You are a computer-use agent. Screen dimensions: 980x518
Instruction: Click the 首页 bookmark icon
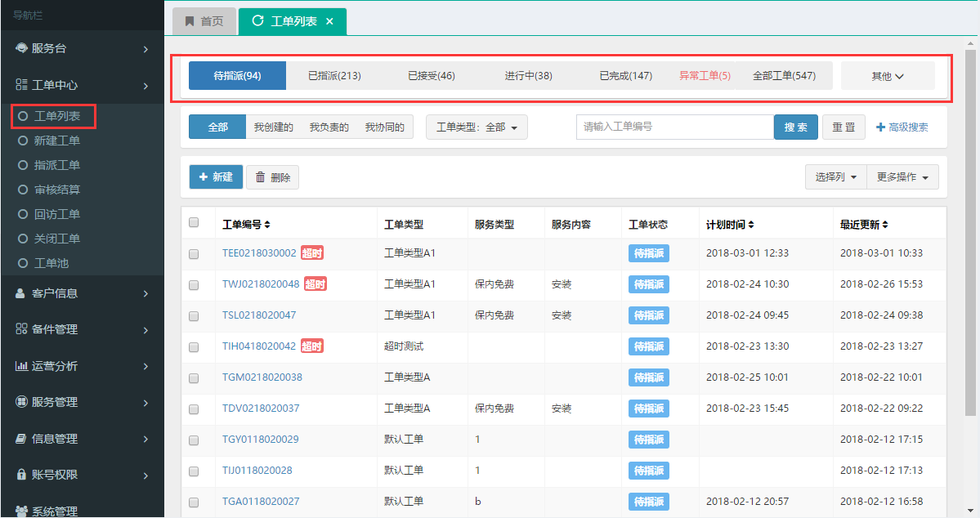[x=190, y=21]
